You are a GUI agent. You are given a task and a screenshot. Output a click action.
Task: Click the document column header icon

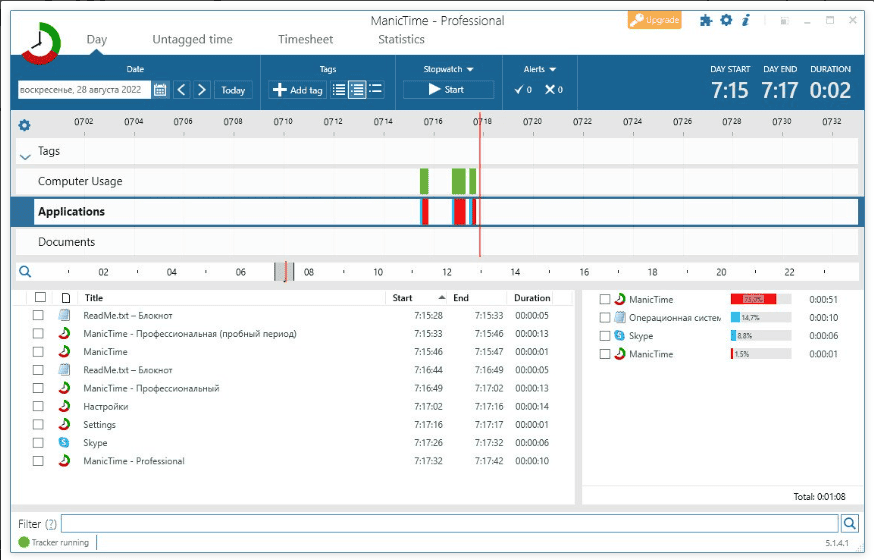(66, 298)
